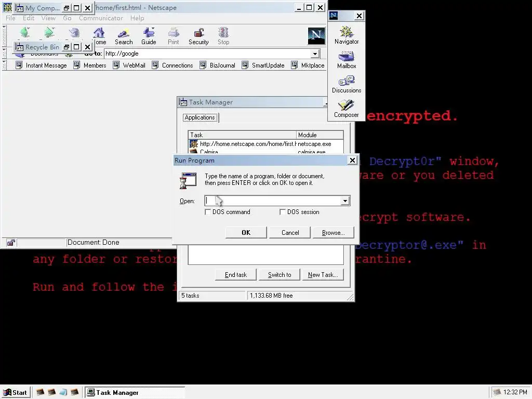The image size is (532, 399).
Task: Click the 1,133.68 MB free status text
Action: point(271,296)
